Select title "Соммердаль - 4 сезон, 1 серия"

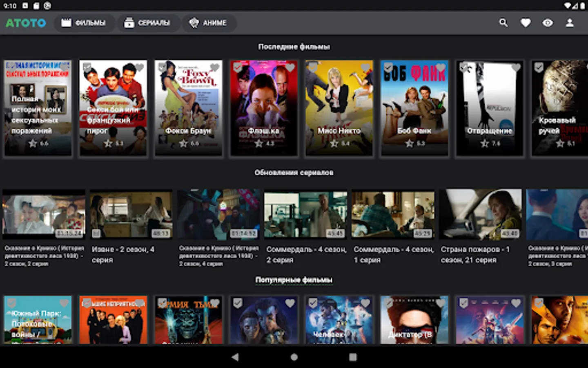click(x=394, y=254)
